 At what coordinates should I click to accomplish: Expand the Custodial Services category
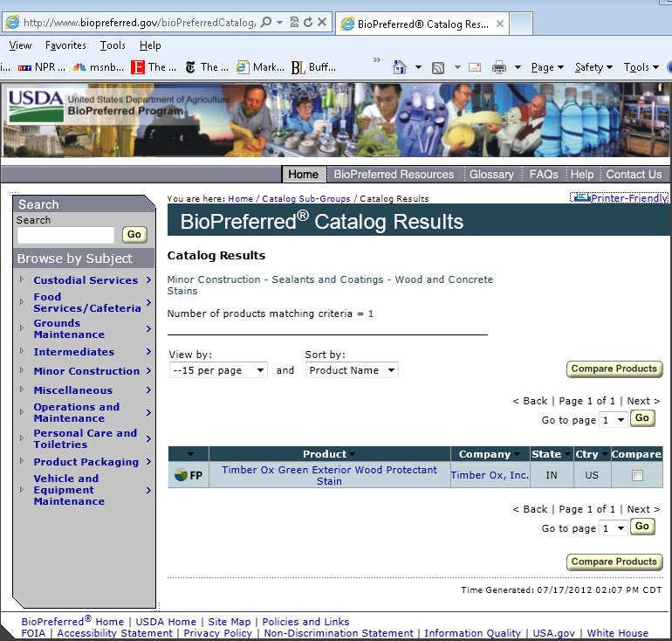click(149, 280)
